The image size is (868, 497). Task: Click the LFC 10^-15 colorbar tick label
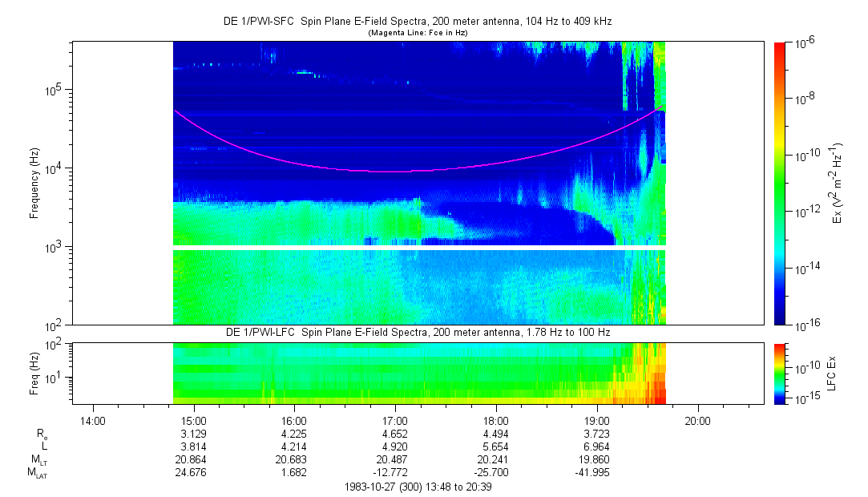[x=806, y=398]
